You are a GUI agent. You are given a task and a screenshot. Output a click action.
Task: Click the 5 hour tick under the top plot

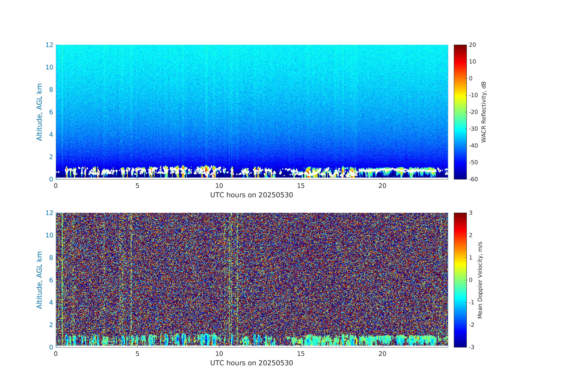tap(137, 186)
